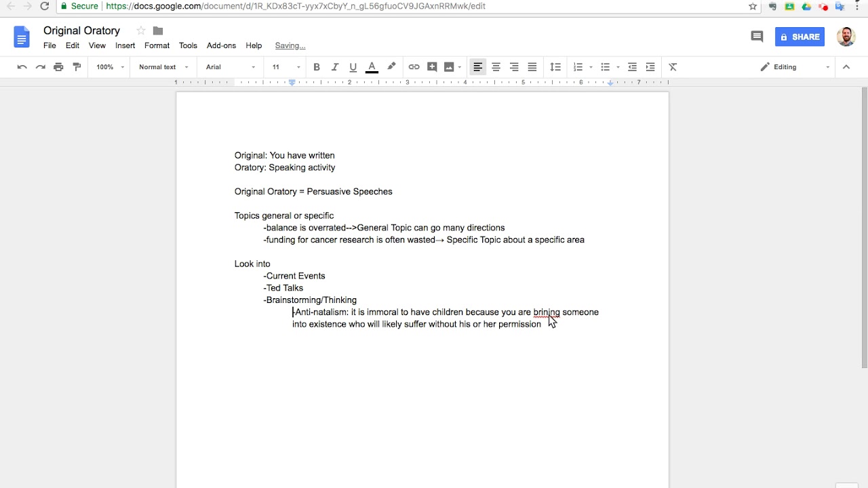This screenshot has width=868, height=488.
Task: Toggle italic formatting
Action: pos(335,67)
